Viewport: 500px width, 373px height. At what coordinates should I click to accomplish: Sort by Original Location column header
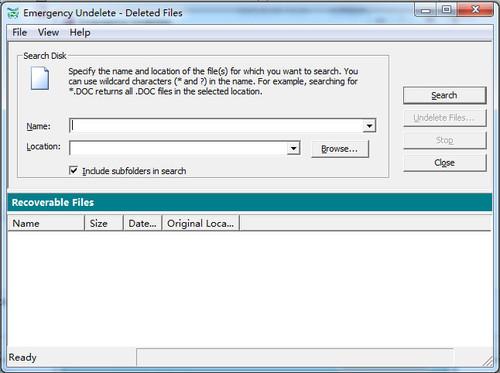point(200,223)
